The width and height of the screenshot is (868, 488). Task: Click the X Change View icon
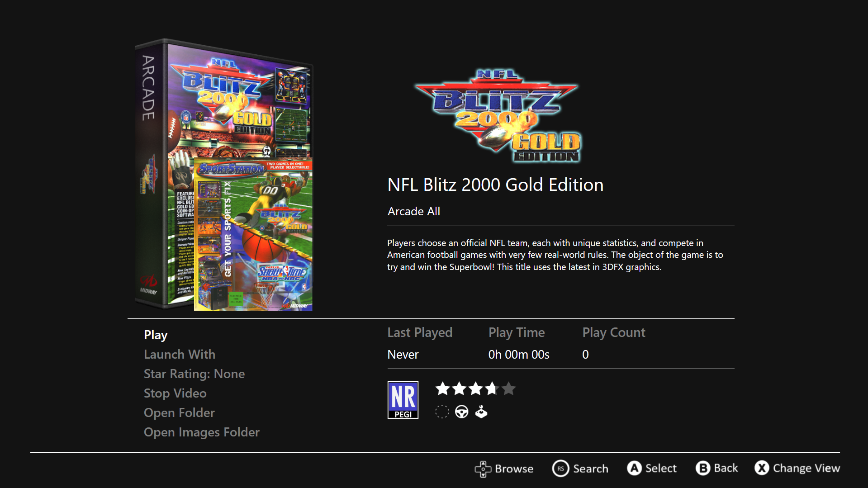pyautogui.click(x=762, y=468)
